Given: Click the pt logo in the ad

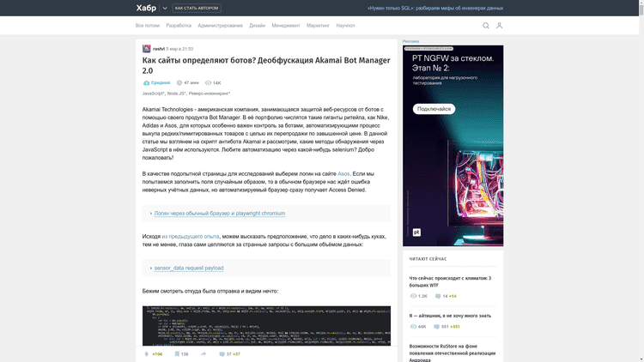Looking at the screenshot, I should coord(416,232).
